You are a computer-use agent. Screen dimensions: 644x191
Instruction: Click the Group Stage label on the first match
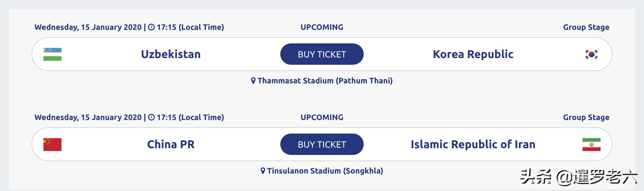[x=586, y=27]
